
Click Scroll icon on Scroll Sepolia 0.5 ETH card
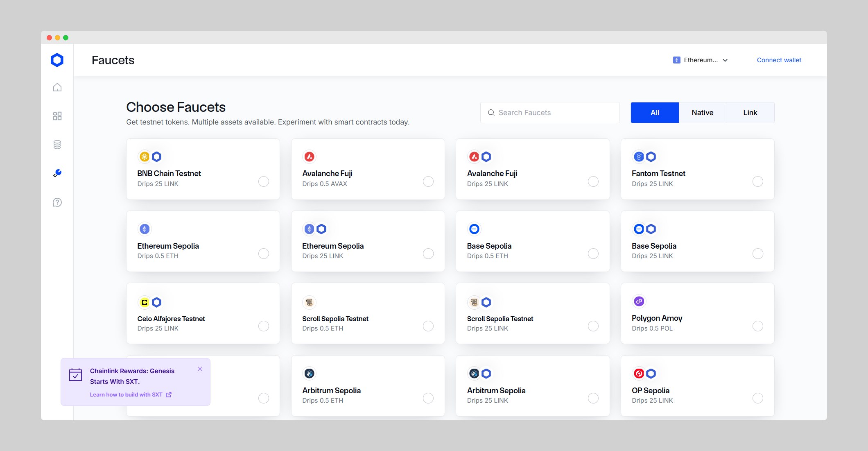[x=310, y=302]
